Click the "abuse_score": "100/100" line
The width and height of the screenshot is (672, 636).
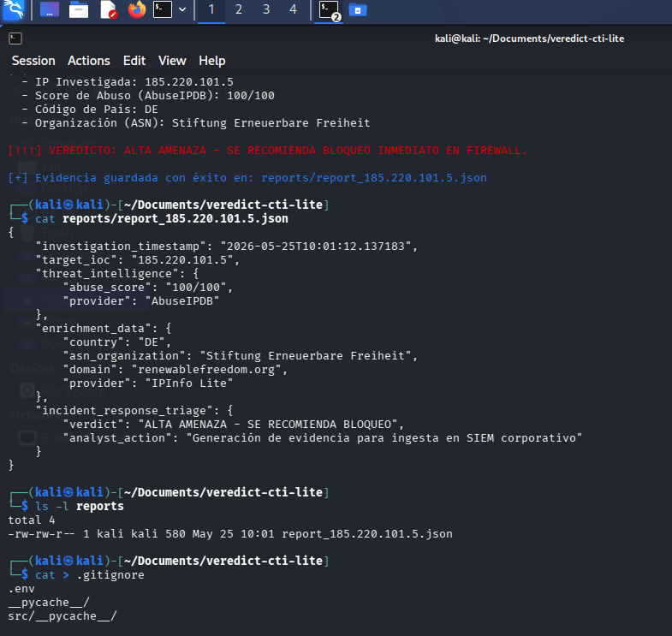(148, 287)
